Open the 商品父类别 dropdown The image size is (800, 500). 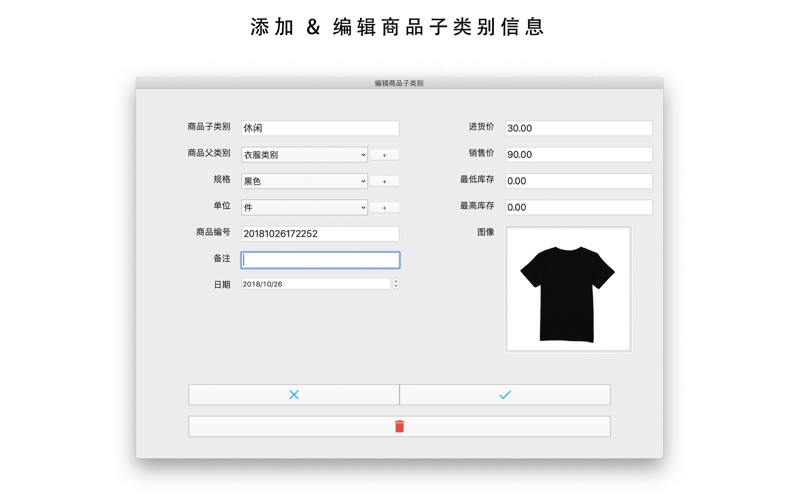click(x=304, y=155)
